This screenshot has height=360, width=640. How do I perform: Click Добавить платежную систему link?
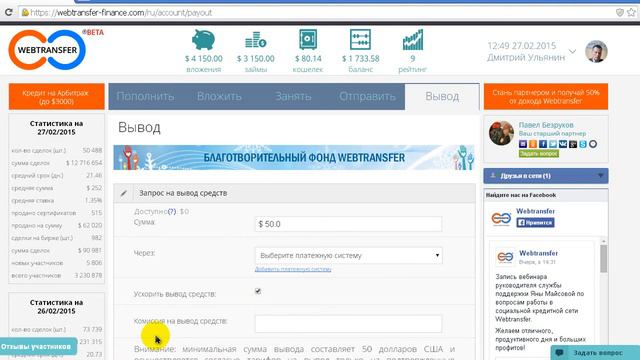293,269
